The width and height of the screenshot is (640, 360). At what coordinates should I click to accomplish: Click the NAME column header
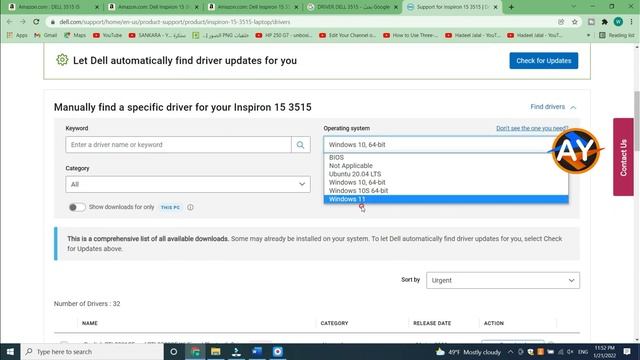(90, 323)
